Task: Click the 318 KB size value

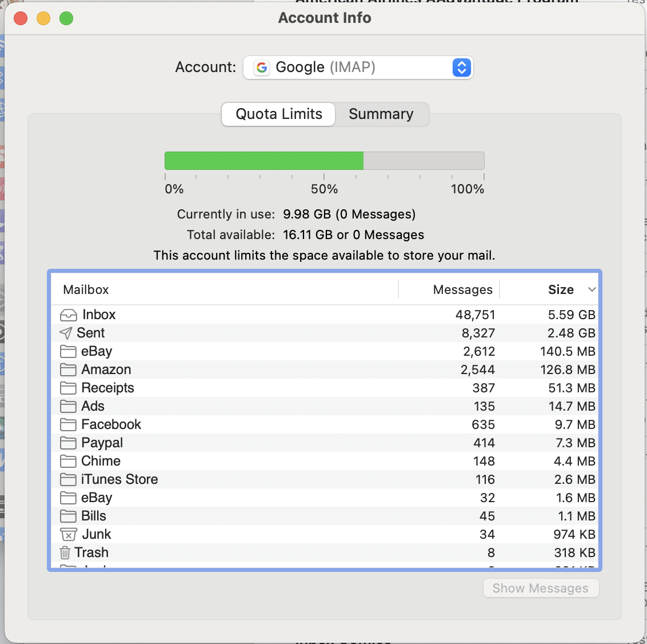Action: 574,552
